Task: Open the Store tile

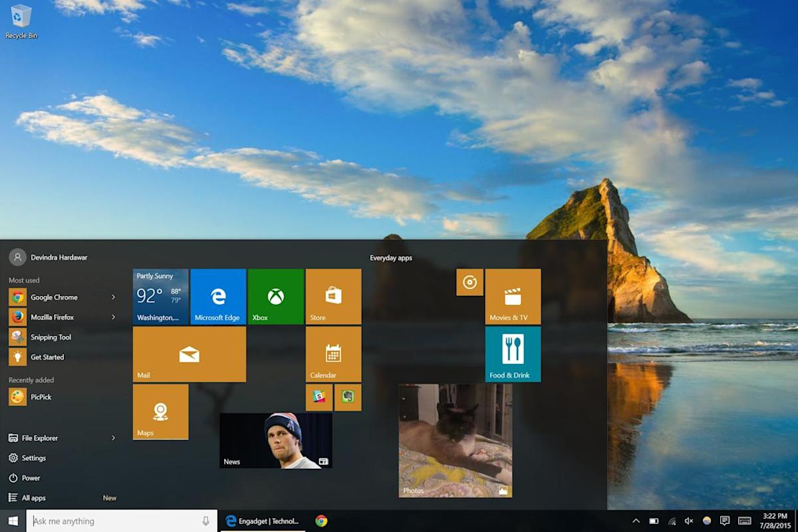Action: (333, 296)
